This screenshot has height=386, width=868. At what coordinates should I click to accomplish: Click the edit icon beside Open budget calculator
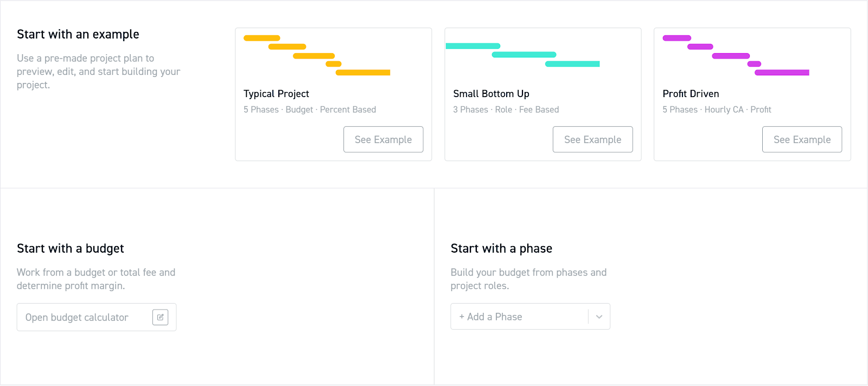coord(160,317)
